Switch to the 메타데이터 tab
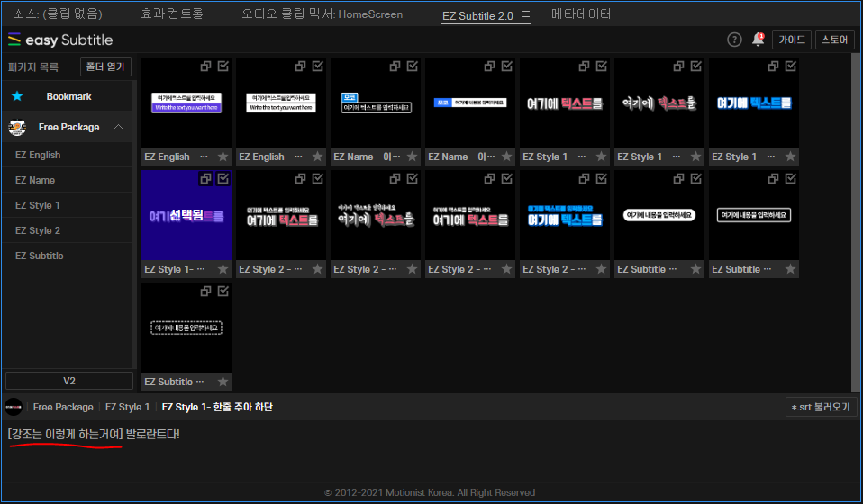Viewport: 863px width, 504px height. pyautogui.click(x=581, y=13)
